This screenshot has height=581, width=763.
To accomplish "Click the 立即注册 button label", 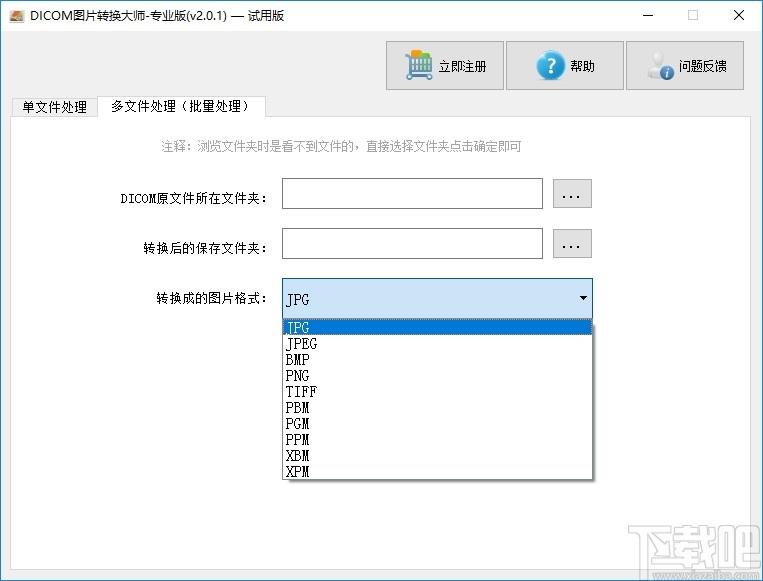I will pos(462,66).
